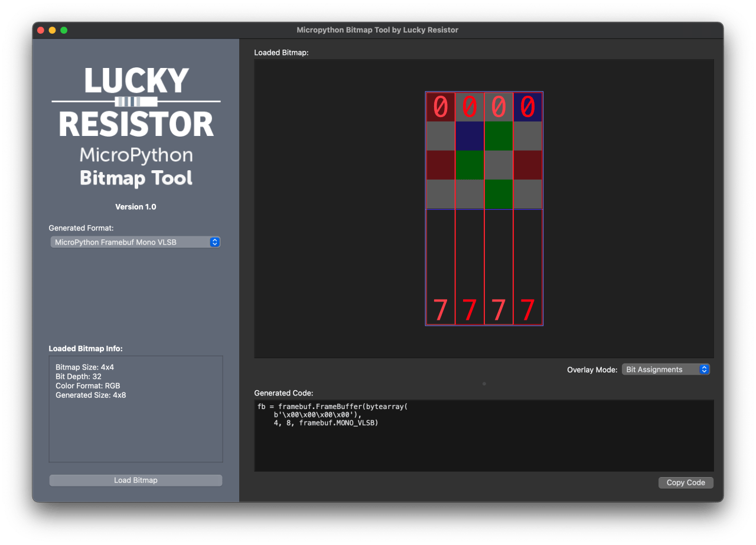The image size is (756, 545).
Task: Open the Overlay Mode dropdown
Action: [666, 369]
